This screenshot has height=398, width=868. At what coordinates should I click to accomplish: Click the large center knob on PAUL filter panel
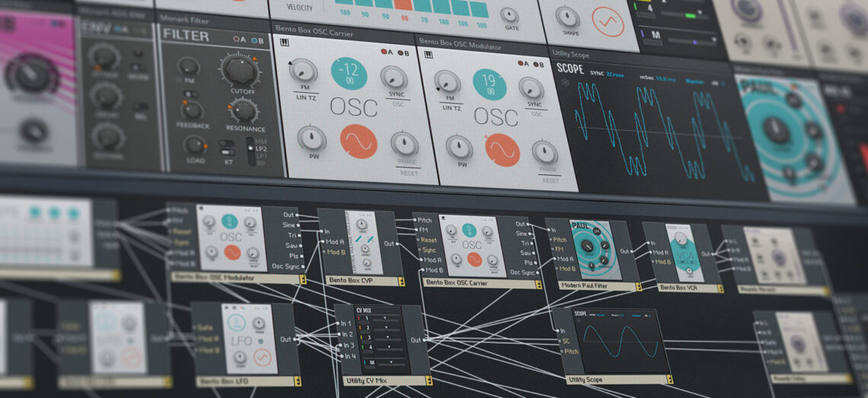[777, 131]
